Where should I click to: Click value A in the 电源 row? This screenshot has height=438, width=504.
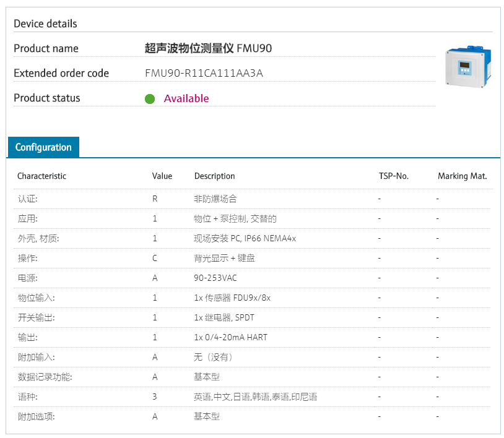pos(155,278)
